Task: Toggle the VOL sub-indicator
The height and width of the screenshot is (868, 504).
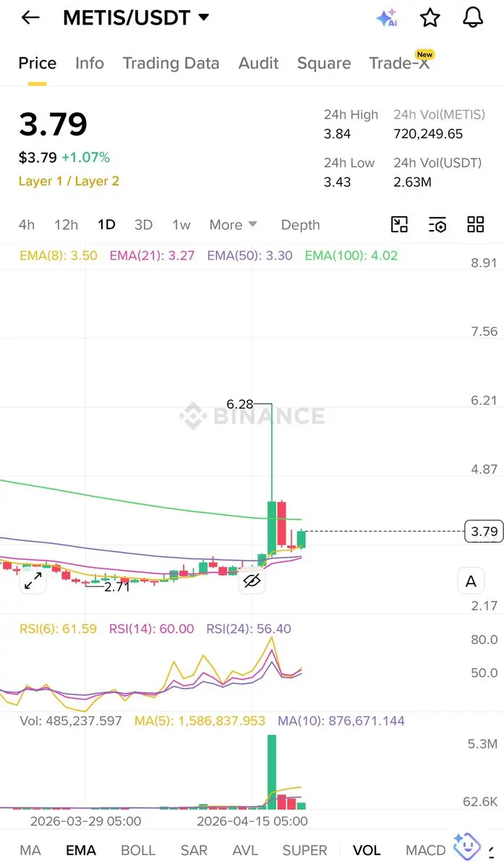Action: [x=367, y=850]
